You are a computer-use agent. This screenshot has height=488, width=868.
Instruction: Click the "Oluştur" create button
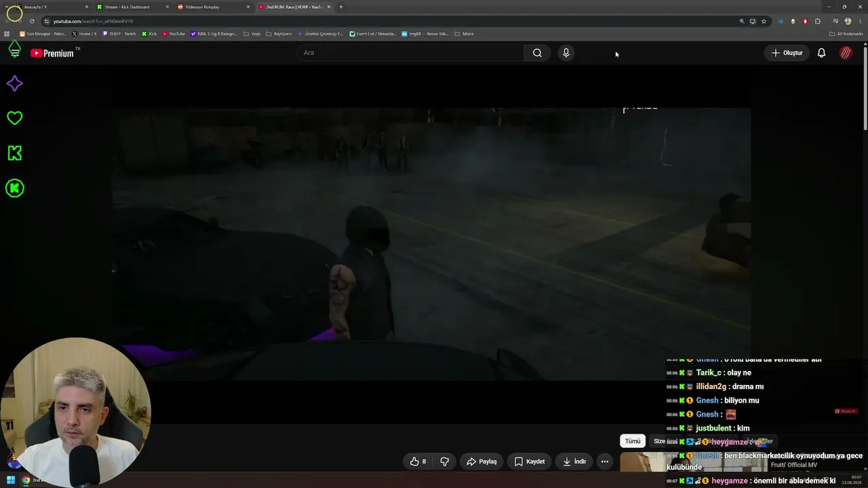tap(787, 53)
